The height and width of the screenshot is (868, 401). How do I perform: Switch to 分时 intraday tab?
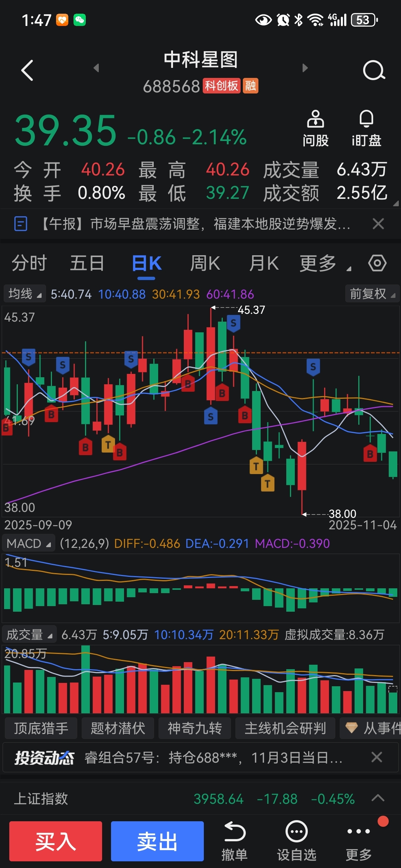click(x=29, y=263)
